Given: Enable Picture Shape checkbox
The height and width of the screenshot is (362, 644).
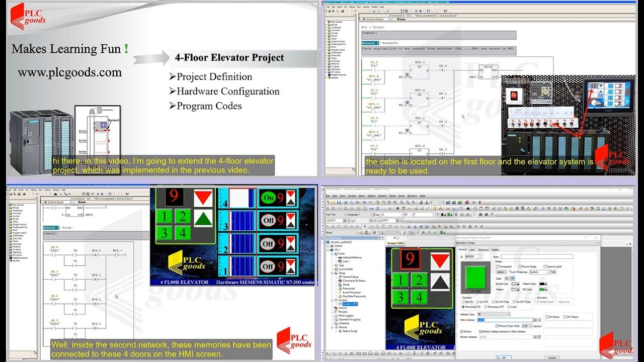Looking at the screenshot, I should pos(520,266).
